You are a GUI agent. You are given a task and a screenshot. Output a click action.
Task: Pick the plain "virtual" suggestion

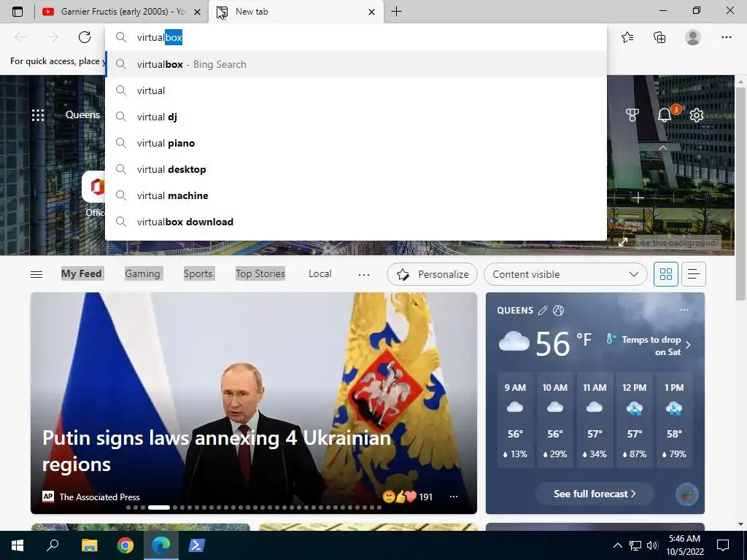tap(356, 90)
